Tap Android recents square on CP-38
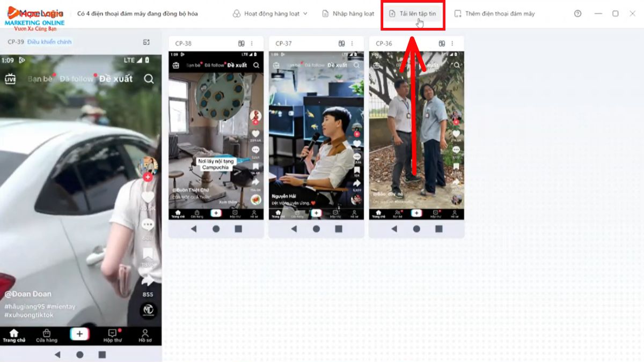Viewport: 644px width, 362px height. 238,229
